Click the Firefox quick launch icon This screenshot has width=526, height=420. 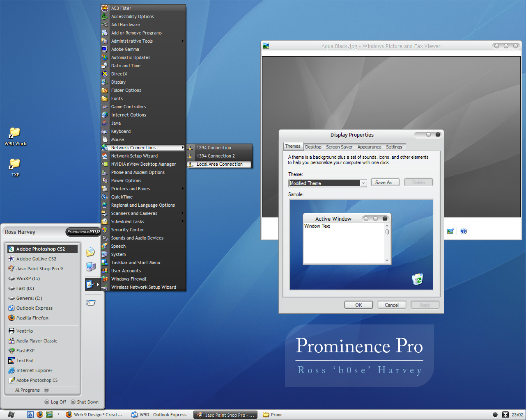click(40, 415)
